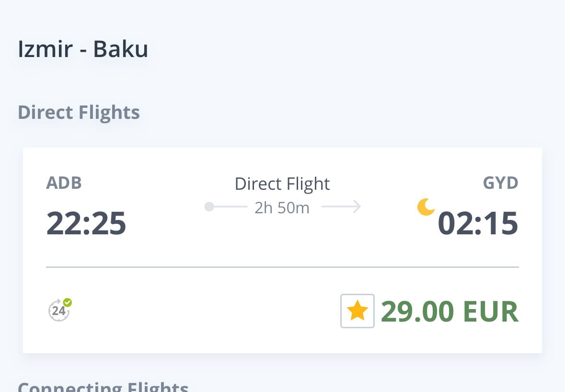This screenshot has height=392, width=565.
Task: Click the word Izmir in the title
Action: (x=46, y=49)
